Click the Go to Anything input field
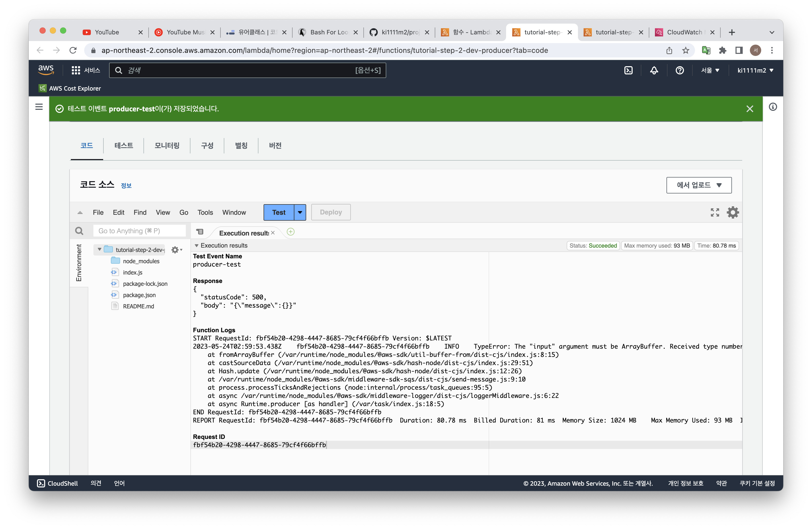Screen dimensions: 812x529 point(139,231)
